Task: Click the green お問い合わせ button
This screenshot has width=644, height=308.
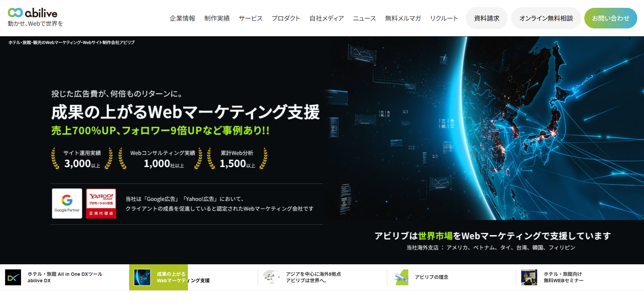Action: (x=610, y=18)
